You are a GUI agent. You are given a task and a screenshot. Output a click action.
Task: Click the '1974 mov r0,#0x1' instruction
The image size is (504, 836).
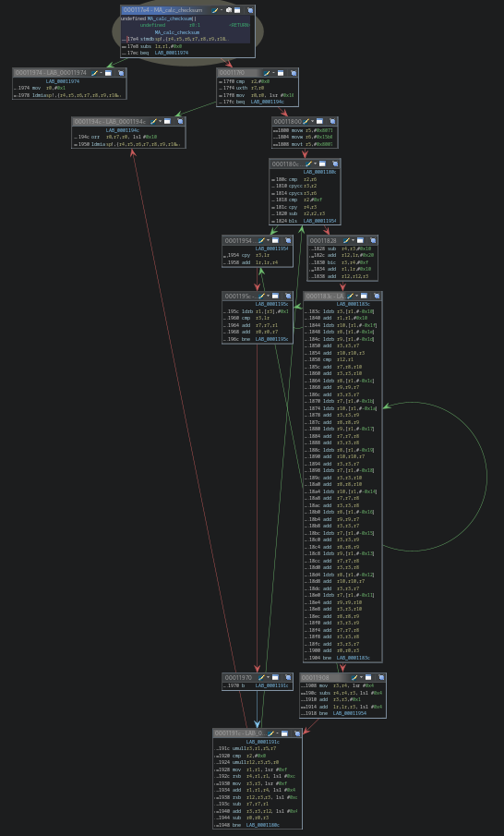[39, 88]
